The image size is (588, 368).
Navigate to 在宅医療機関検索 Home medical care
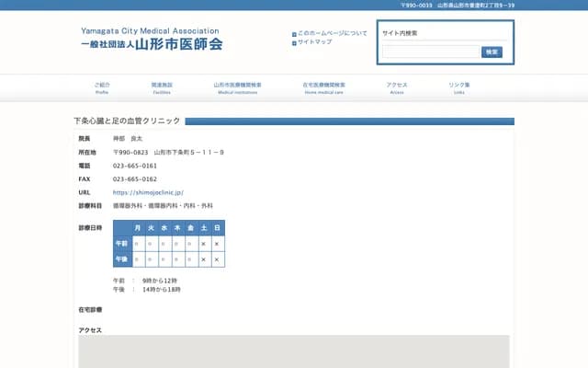coord(323,87)
